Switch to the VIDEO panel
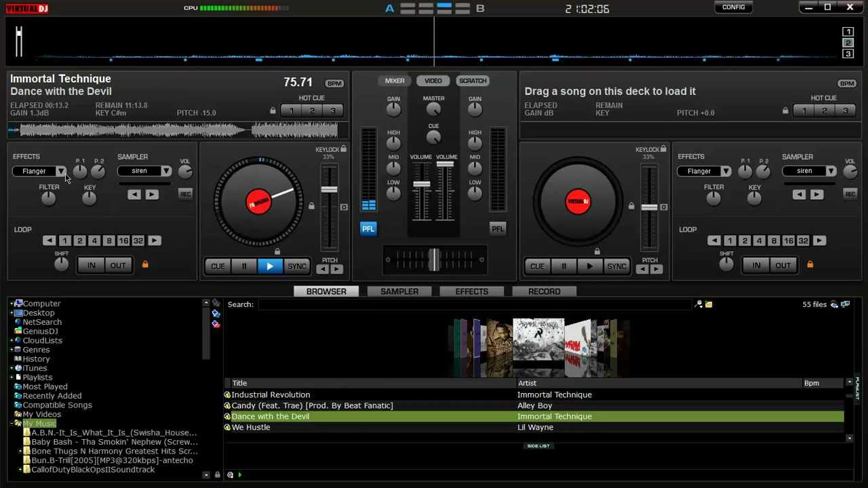 point(433,81)
